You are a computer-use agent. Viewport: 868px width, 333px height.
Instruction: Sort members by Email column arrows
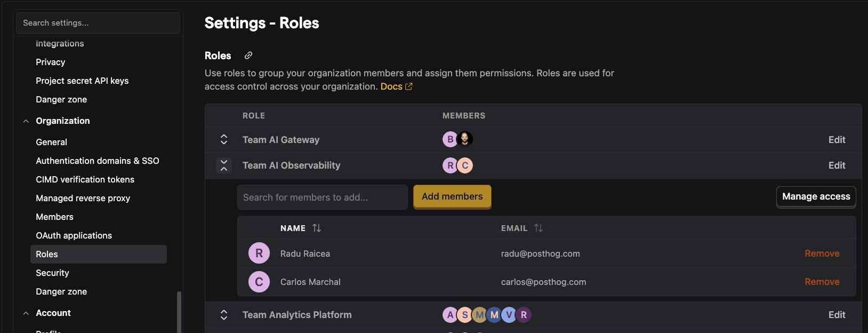point(539,228)
